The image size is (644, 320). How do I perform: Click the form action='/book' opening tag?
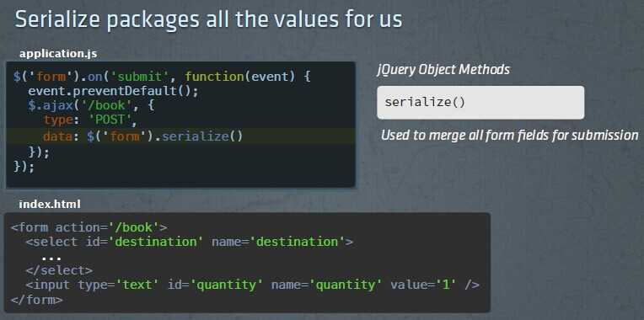click(89, 227)
